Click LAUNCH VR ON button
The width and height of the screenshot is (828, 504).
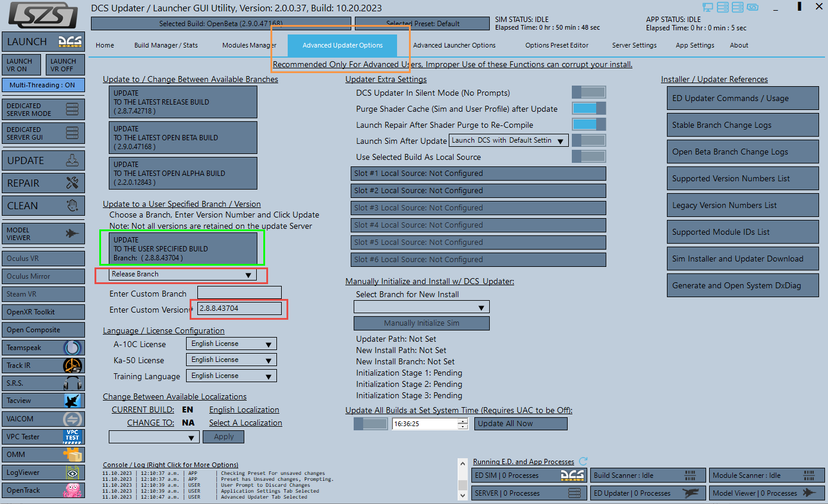pos(22,65)
